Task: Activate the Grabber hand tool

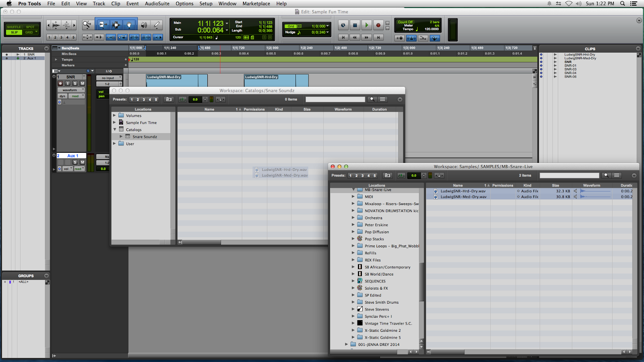Action: (x=129, y=25)
